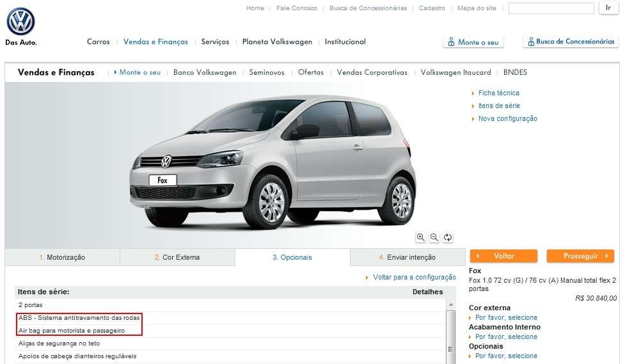Select Opcionais Por favor, selecione link
625x364 pixels.
(506, 356)
